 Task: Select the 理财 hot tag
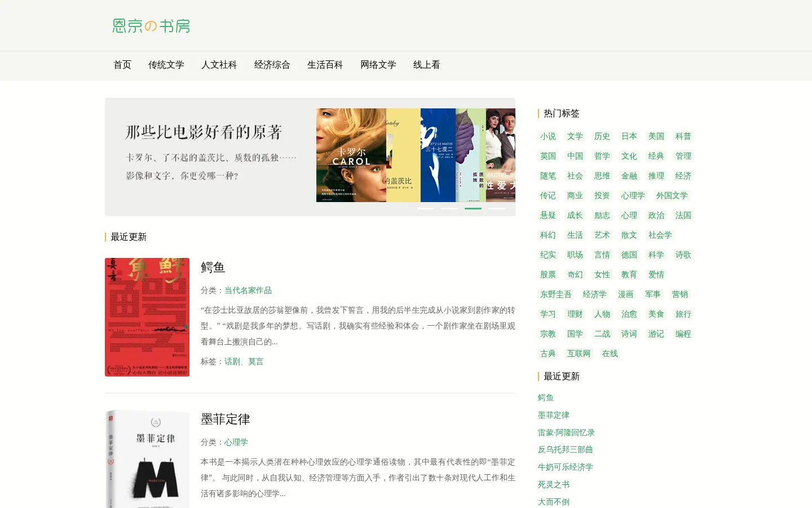(575, 314)
